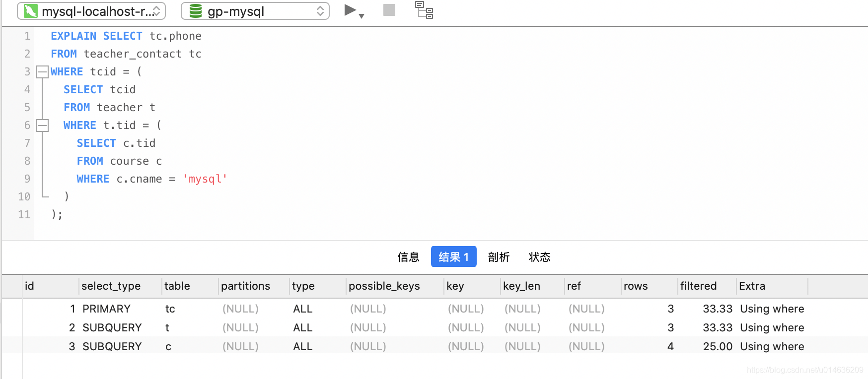Switch to the 信息 tab

click(408, 257)
